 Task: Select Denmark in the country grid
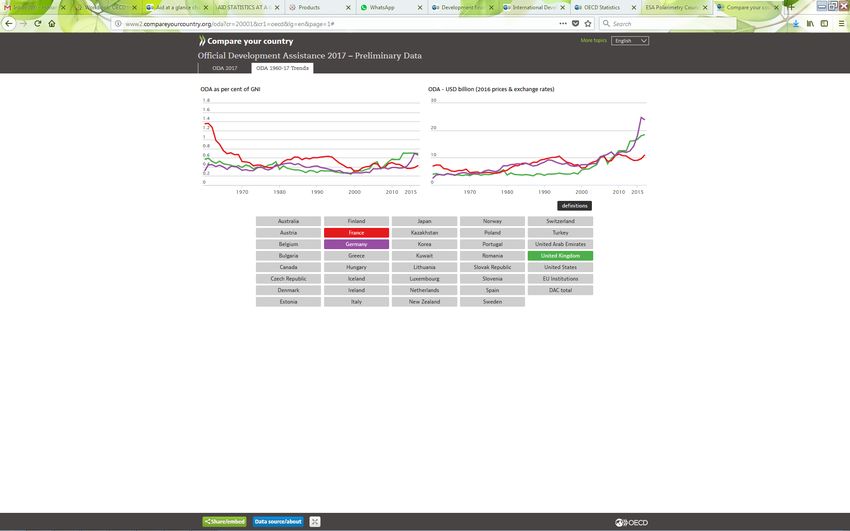point(288,290)
